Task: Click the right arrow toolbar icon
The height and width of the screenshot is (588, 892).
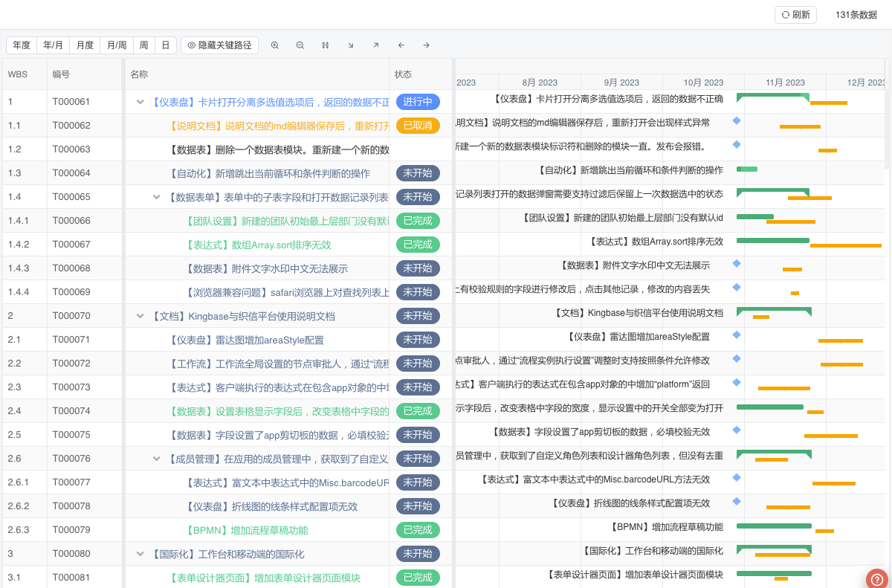Action: [427, 45]
